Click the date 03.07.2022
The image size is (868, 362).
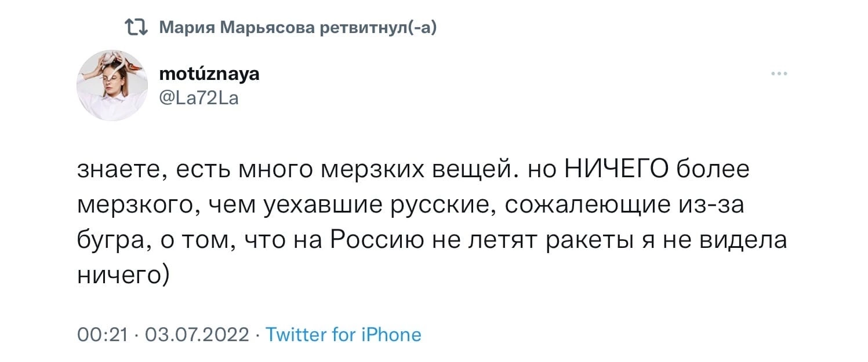click(197, 334)
